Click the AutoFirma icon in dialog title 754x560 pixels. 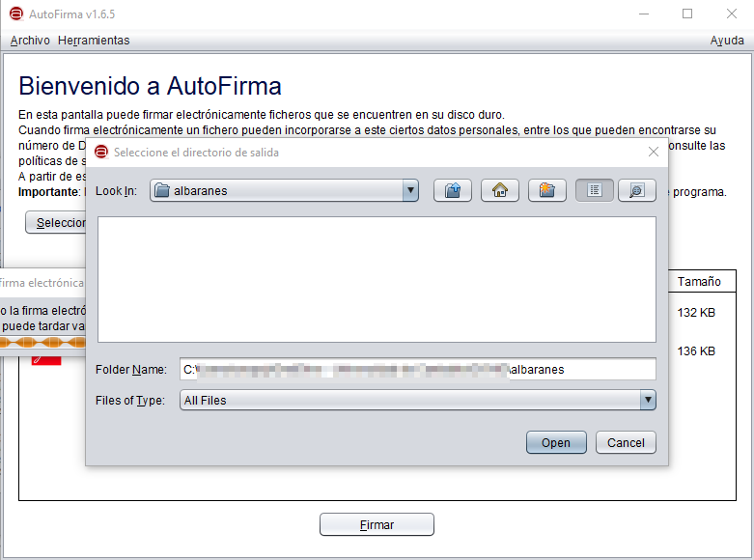tap(101, 152)
